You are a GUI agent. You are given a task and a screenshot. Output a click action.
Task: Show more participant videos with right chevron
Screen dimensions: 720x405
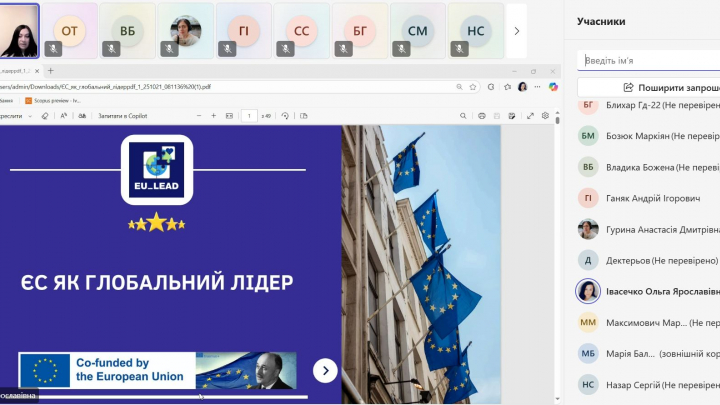(x=517, y=31)
